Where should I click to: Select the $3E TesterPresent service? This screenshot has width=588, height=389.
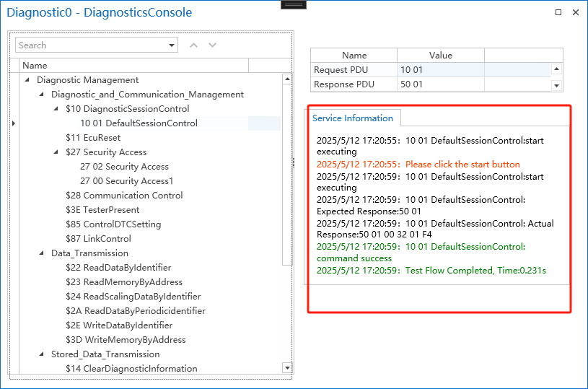[x=102, y=210]
